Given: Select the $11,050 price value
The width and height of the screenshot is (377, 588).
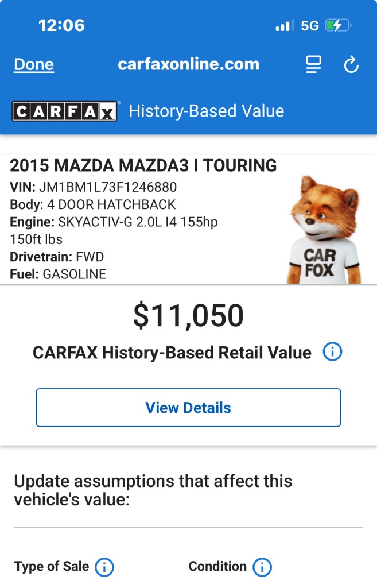Looking at the screenshot, I should click(188, 316).
